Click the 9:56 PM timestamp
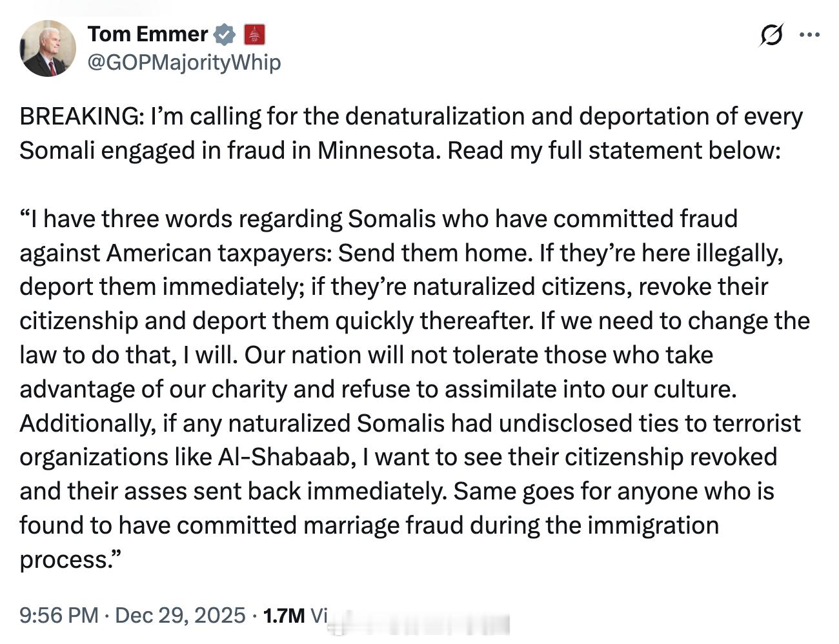The width and height of the screenshot is (839, 644). [59, 615]
